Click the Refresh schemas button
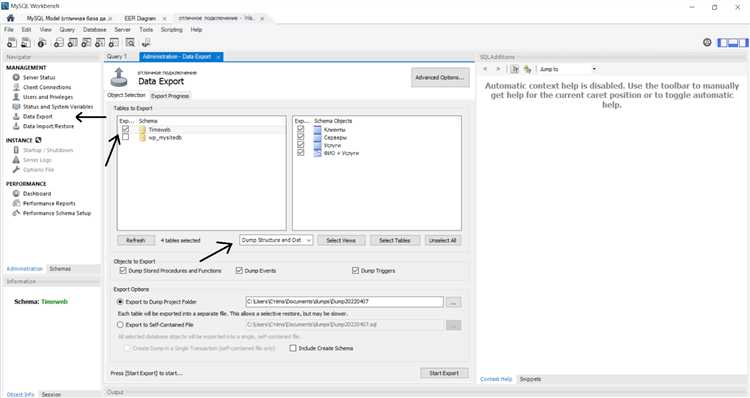This screenshot has height=398, width=750. pyautogui.click(x=136, y=240)
